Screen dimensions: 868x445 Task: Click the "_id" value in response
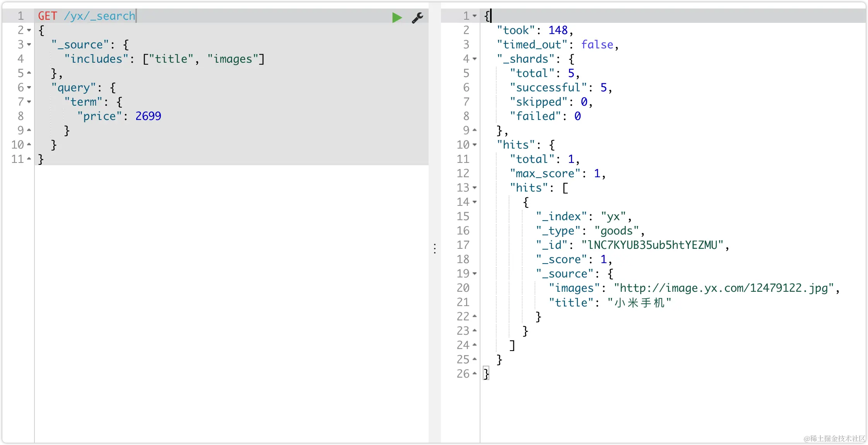click(652, 245)
